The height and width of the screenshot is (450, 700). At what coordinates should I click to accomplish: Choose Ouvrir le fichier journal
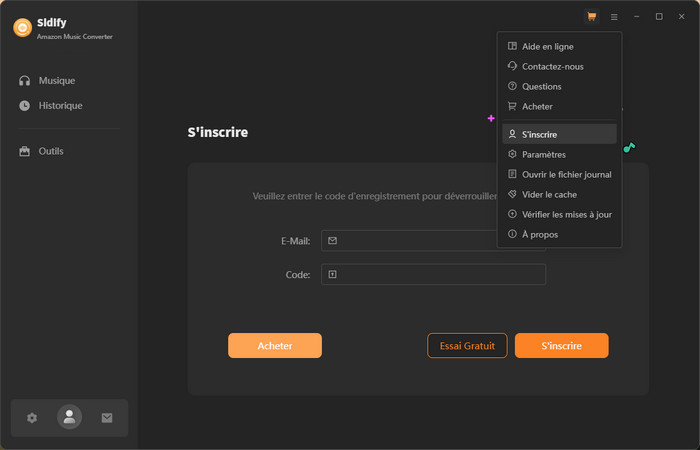pyautogui.click(x=566, y=174)
